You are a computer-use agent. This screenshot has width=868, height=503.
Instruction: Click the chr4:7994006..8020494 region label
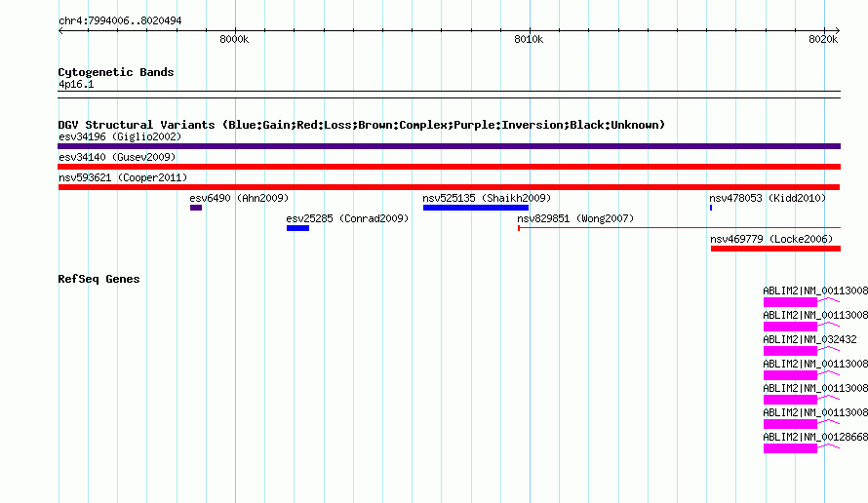coord(120,20)
